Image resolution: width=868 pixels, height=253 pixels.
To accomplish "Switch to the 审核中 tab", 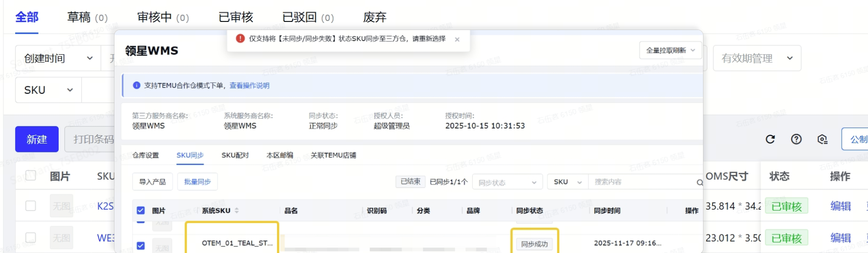I will [163, 18].
